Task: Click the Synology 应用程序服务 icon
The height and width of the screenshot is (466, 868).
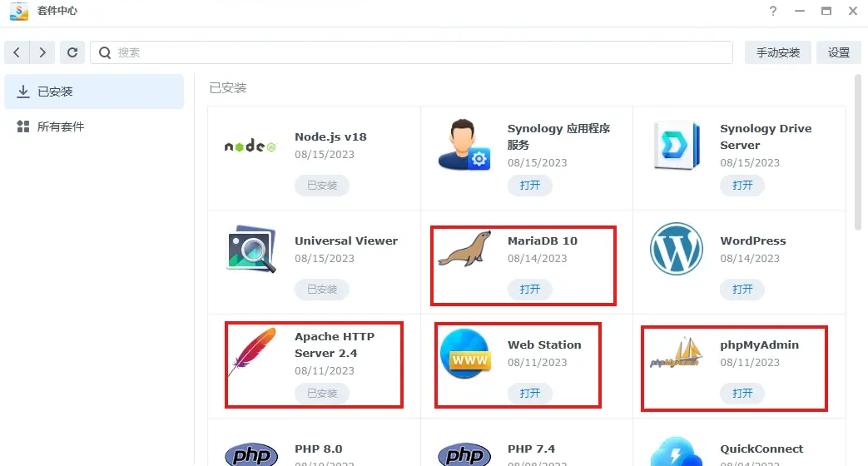Action: coord(464,145)
